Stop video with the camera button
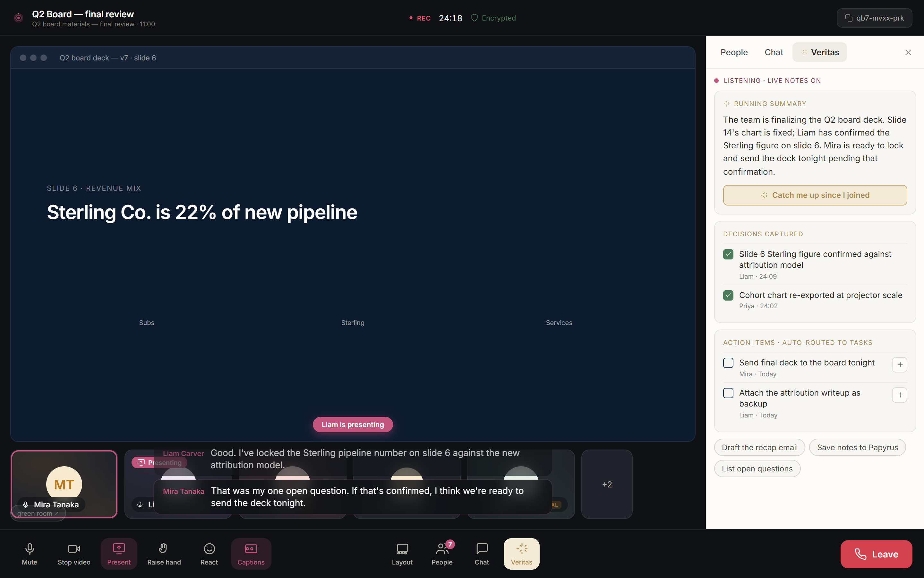 (x=74, y=554)
